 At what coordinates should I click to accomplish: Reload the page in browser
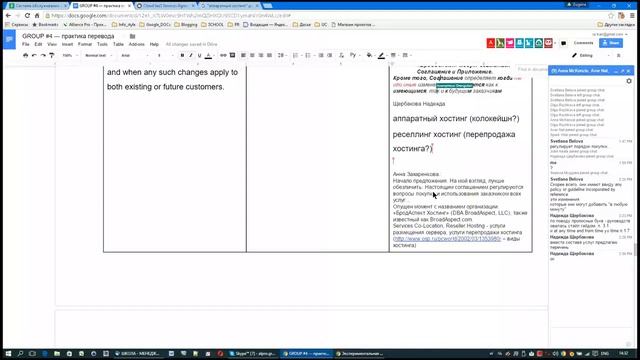27,16
